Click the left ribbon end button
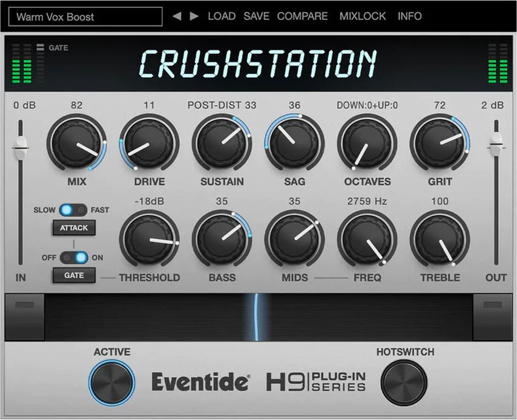This screenshot has height=420, width=517. pos(24,317)
